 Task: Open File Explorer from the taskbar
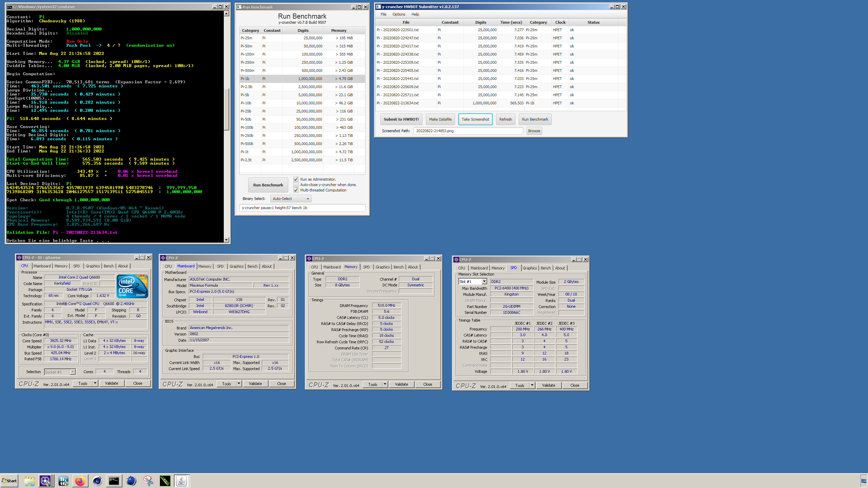point(29,481)
